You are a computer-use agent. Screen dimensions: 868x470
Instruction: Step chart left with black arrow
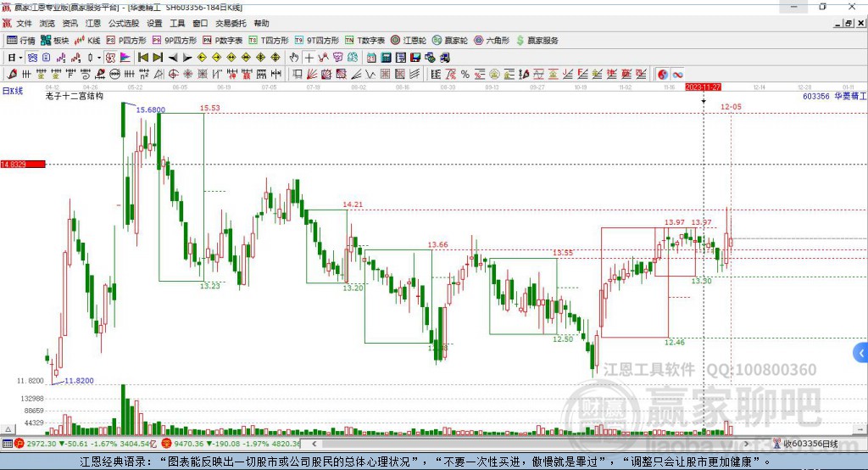coord(173,58)
